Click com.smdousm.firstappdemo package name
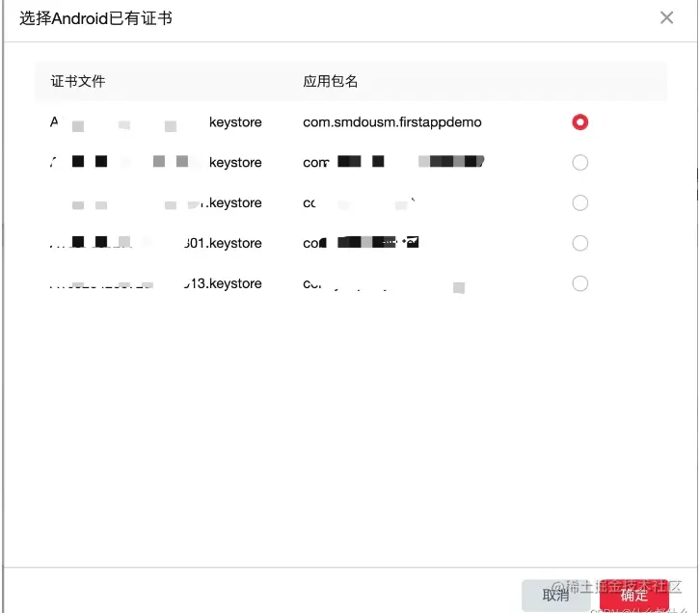The width and height of the screenshot is (700, 613). pos(392,122)
